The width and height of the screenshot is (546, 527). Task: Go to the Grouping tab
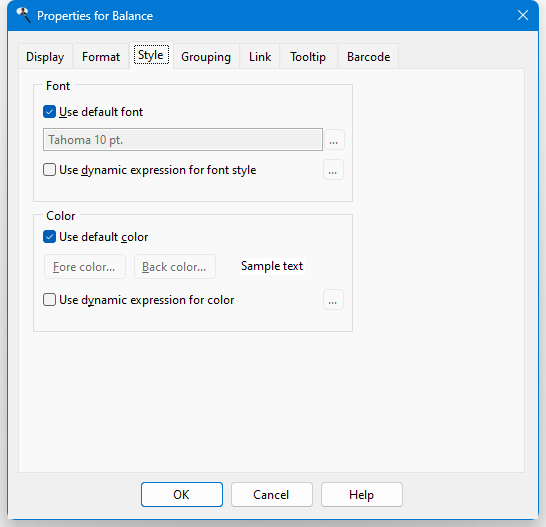pyautogui.click(x=206, y=56)
